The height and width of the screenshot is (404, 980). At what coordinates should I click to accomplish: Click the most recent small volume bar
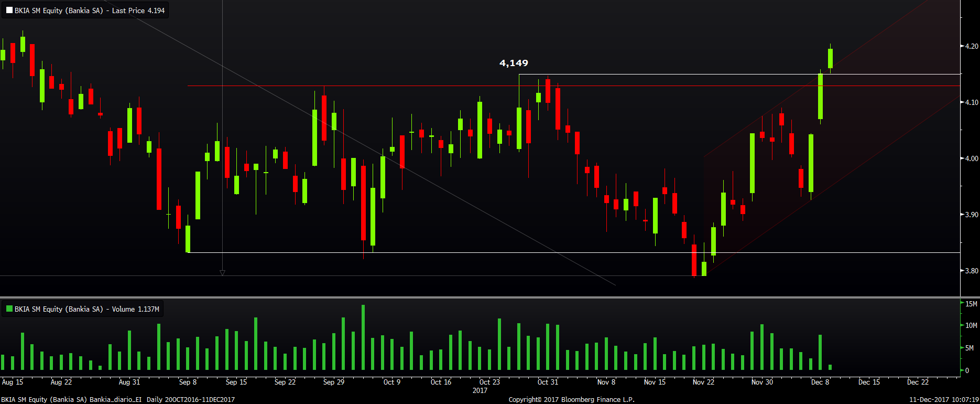click(830, 367)
